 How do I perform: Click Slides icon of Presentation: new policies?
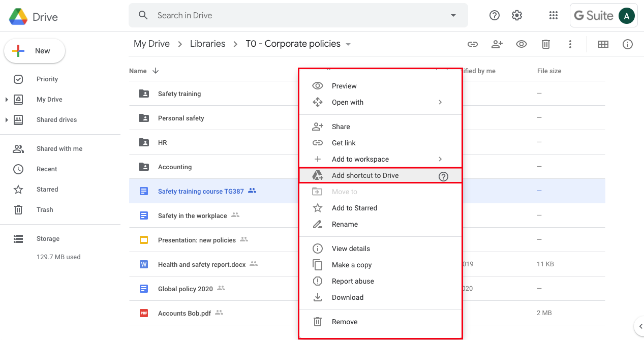tap(144, 240)
